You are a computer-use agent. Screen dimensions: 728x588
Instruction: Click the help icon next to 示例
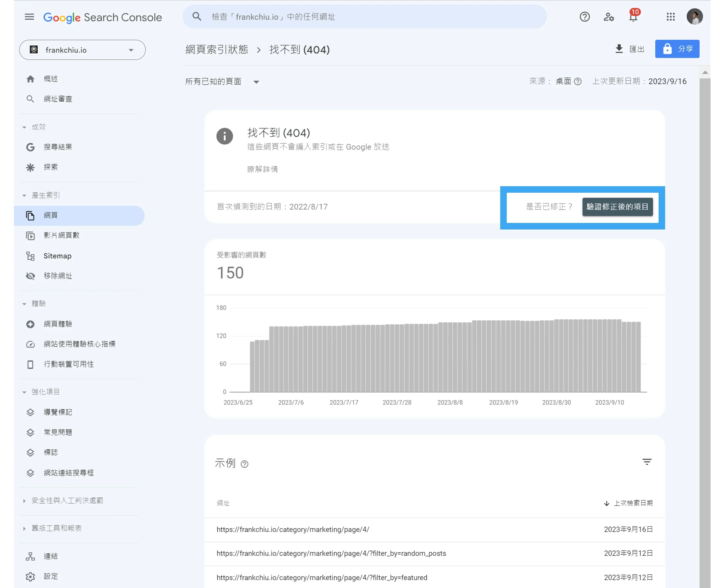point(244,464)
